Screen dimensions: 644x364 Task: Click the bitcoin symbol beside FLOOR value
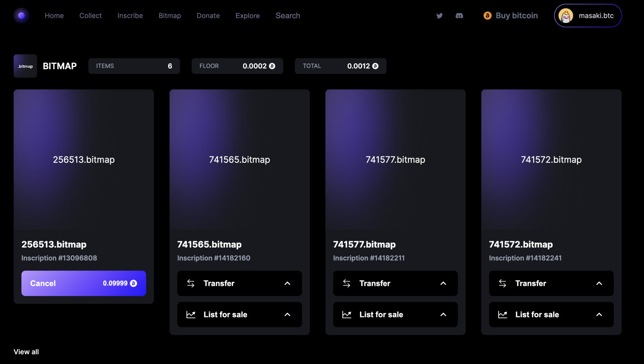tap(272, 66)
